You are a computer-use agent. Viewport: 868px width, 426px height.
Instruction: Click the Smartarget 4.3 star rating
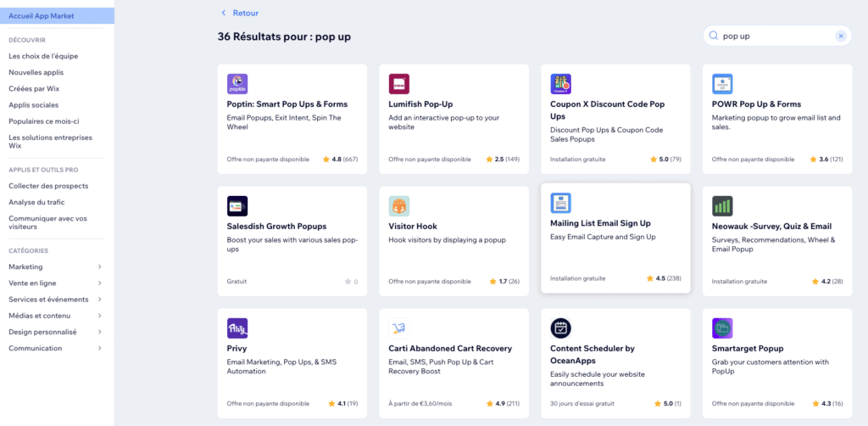point(827,403)
